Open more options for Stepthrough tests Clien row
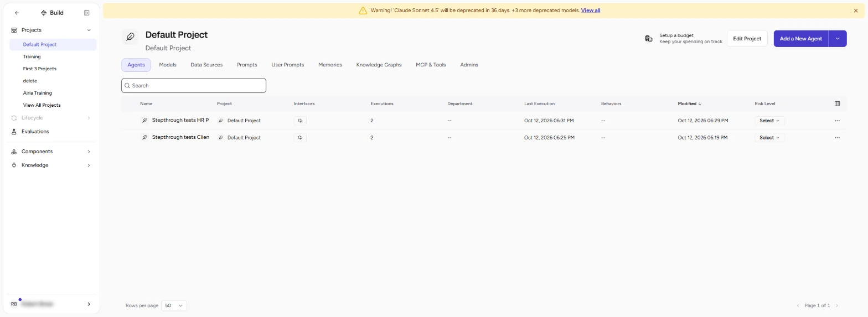 [837, 138]
